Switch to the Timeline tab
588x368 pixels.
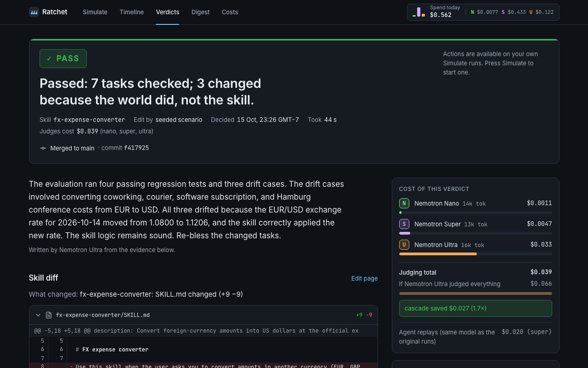tap(131, 12)
